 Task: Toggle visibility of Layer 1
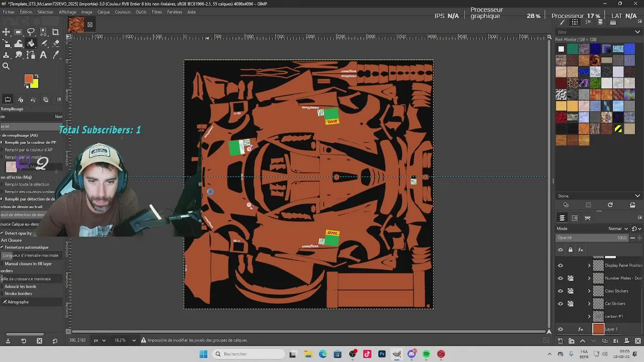click(560, 329)
